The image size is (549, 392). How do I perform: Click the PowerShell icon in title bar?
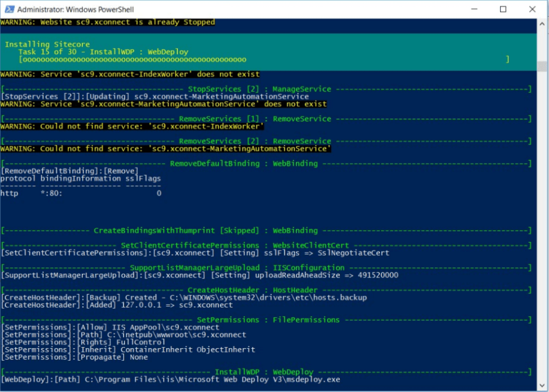(x=8, y=9)
